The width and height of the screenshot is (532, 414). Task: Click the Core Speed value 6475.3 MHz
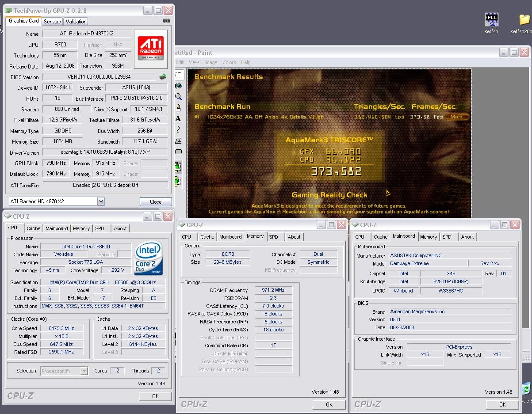coord(61,328)
